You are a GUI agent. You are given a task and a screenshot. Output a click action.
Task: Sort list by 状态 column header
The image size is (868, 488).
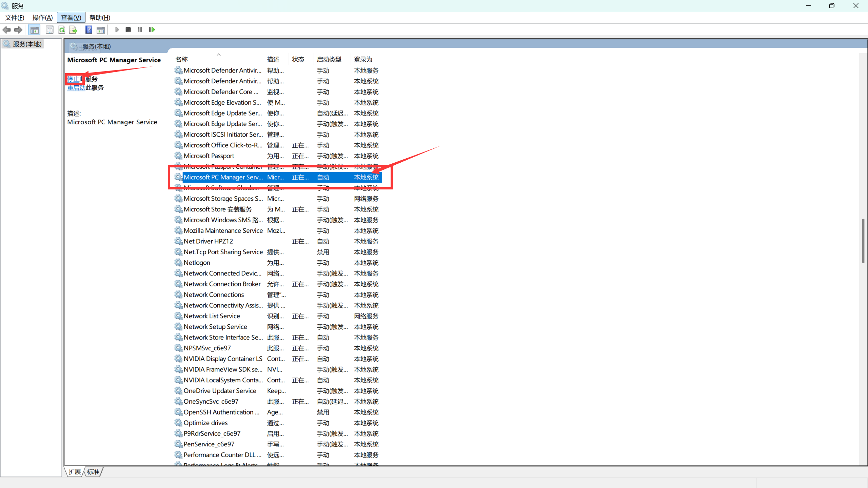298,59
